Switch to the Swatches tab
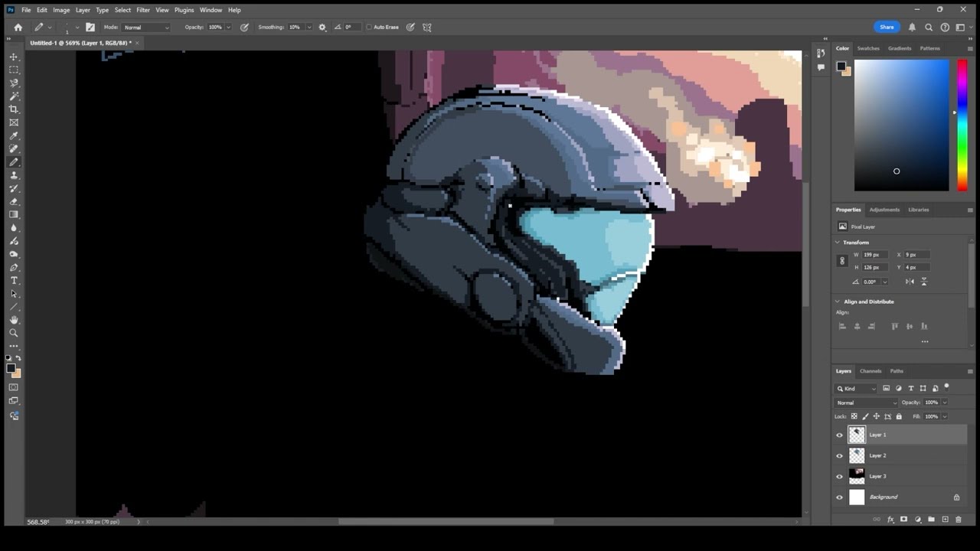This screenshot has height=551, width=980. pos(868,48)
